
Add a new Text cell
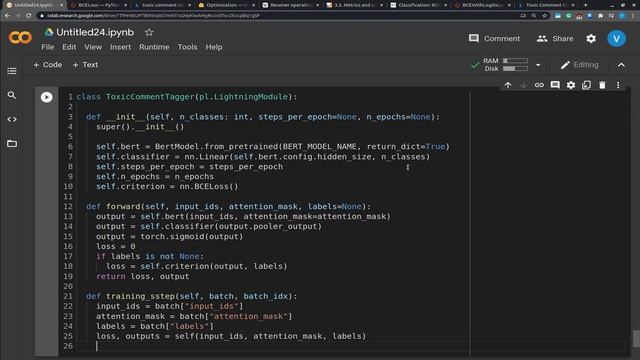85,65
